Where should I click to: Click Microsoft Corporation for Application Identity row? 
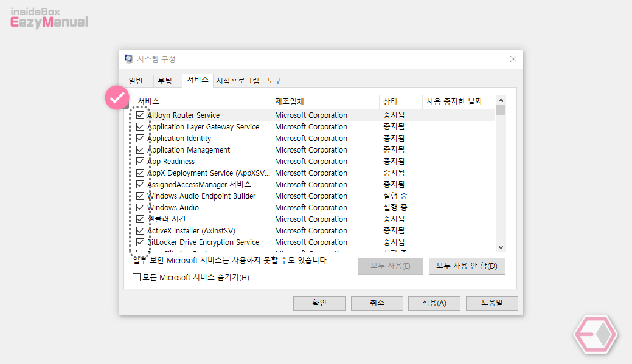[x=311, y=139]
